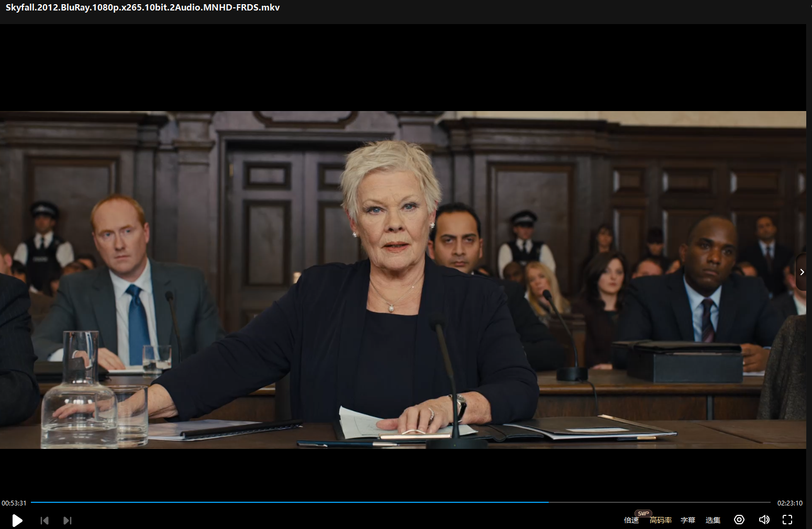The width and height of the screenshot is (812, 529).
Task: Open the hexagon player settings icon
Action: (739, 520)
